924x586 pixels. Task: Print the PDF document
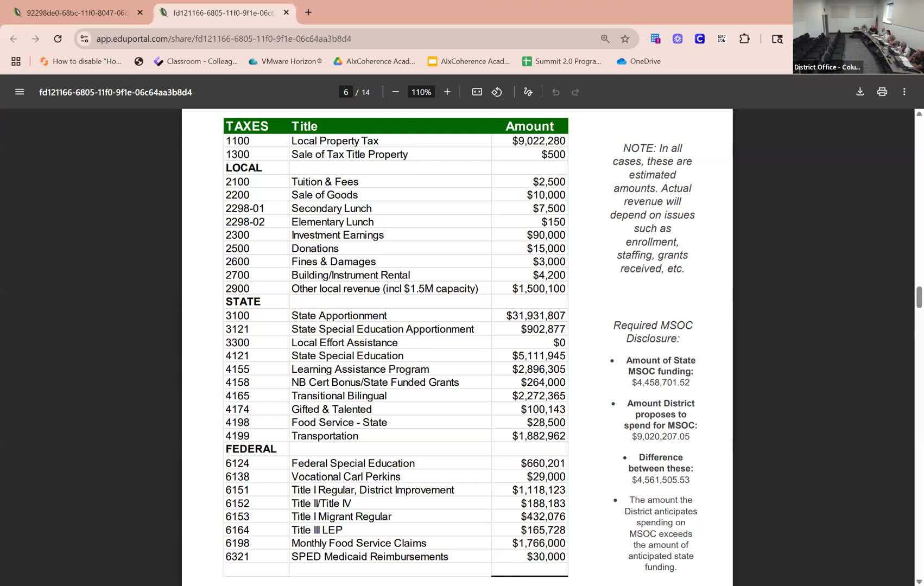point(882,92)
